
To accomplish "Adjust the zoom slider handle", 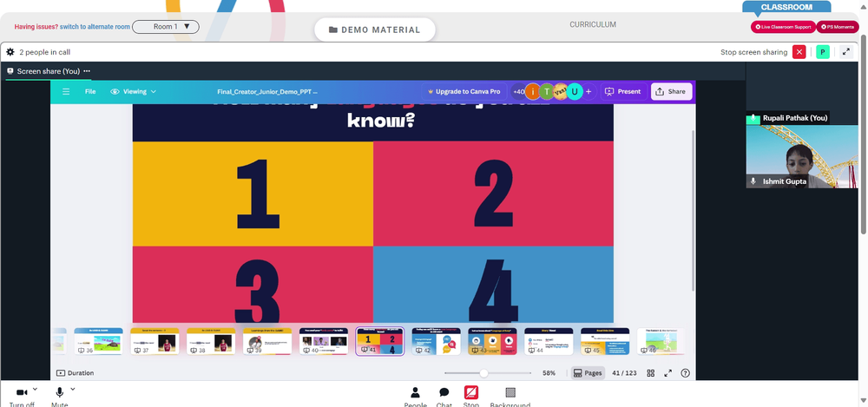I will click(483, 373).
